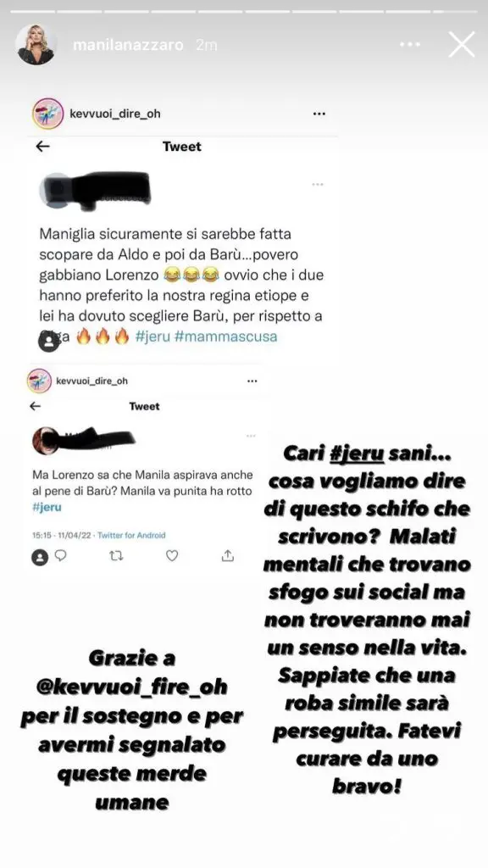Tap the manilanazzaro profile picture
Viewport: 488px width, 868px height.
(36, 44)
